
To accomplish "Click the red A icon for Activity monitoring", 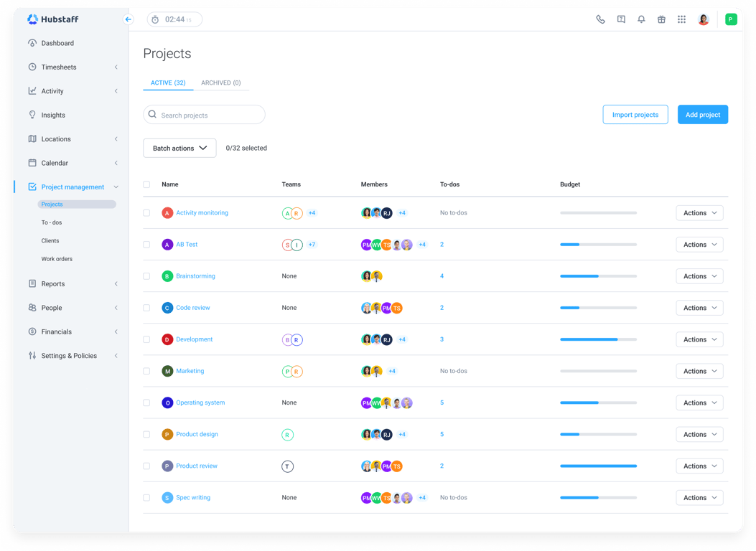I will (x=167, y=213).
